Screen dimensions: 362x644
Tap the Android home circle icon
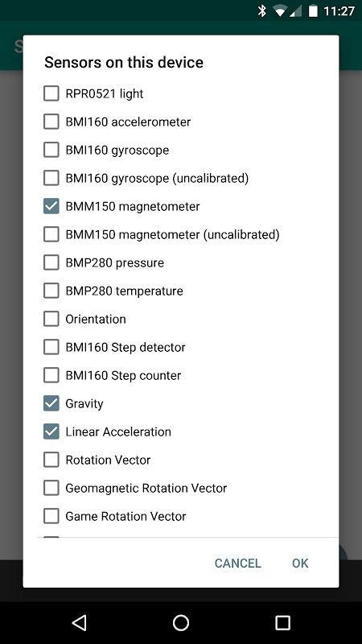point(180,622)
